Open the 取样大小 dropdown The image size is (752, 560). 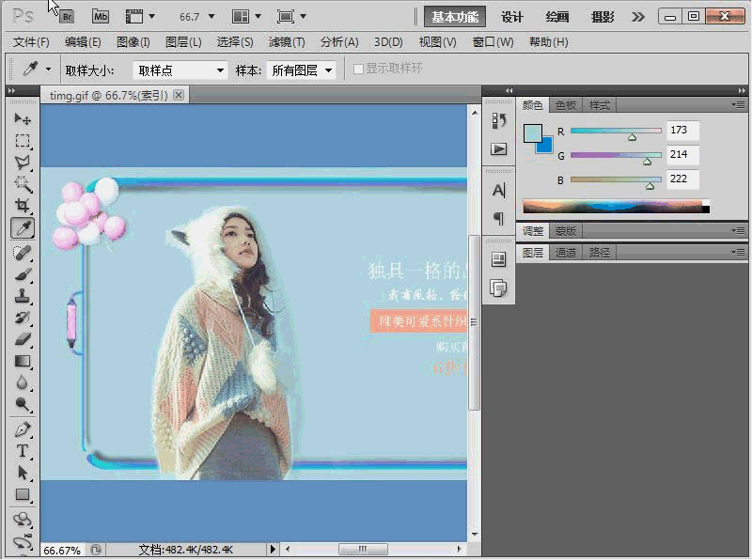click(x=180, y=70)
